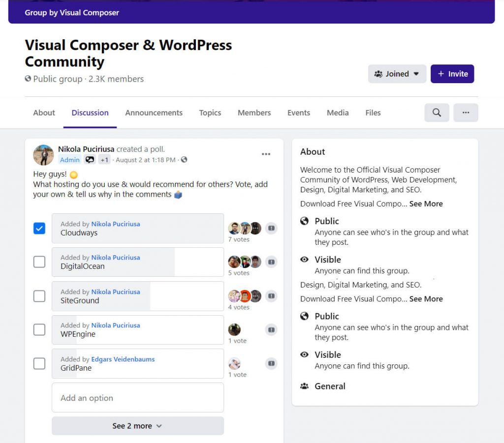
Task: Check the DigitalOcean poll option
Action: click(x=39, y=262)
